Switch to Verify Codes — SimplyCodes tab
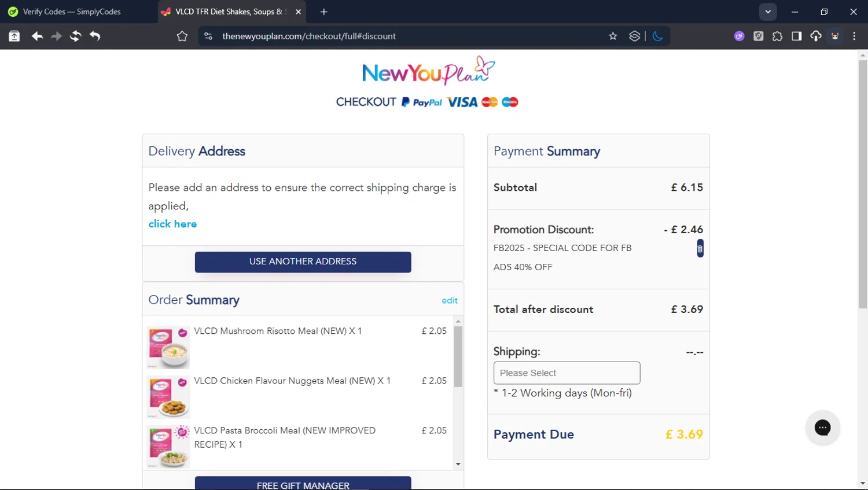 pos(72,12)
